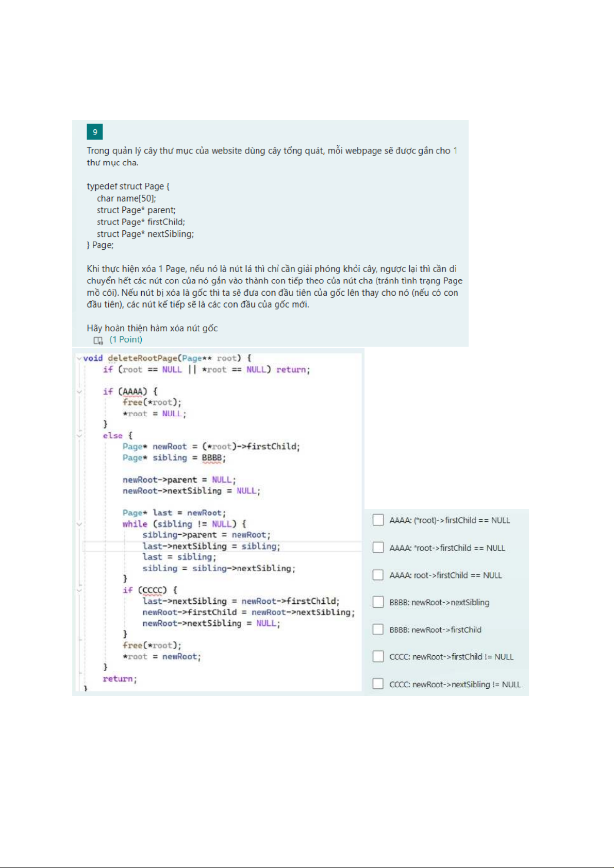Check the AAAA: *root->firstChild == NULL option

pos(378,548)
